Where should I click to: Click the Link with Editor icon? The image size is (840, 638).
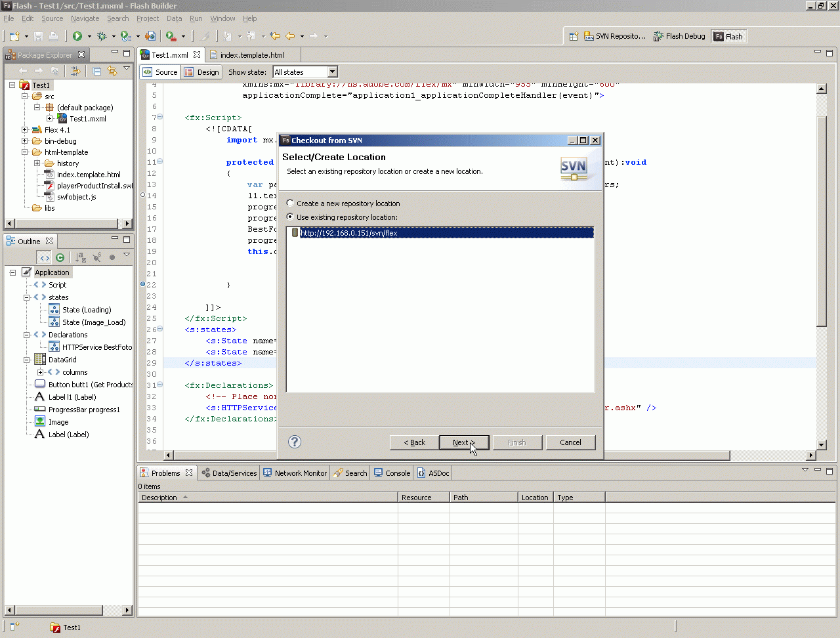pyautogui.click(x=112, y=71)
